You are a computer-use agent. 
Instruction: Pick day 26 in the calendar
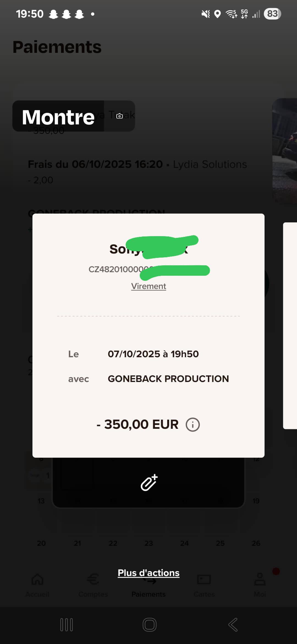256,543
